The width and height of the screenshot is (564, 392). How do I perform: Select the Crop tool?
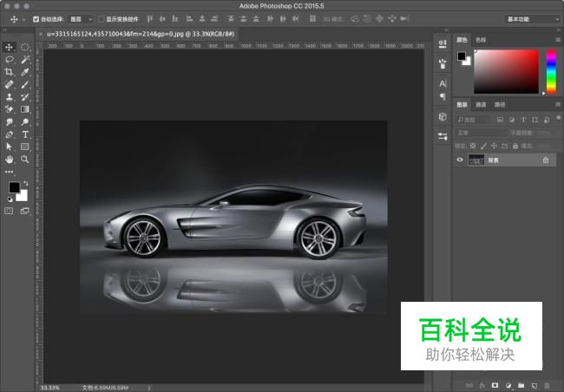pyautogui.click(x=10, y=72)
